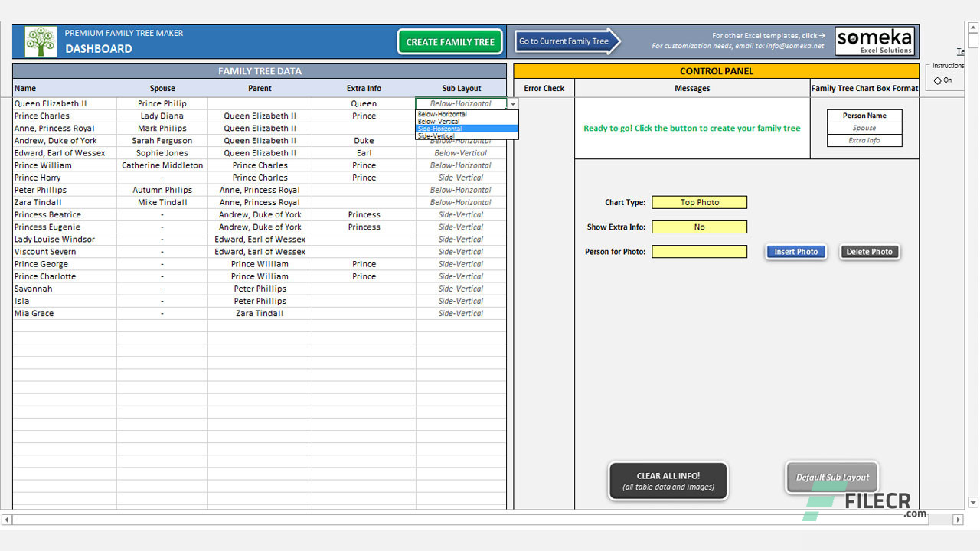The height and width of the screenshot is (551, 980).
Task: Select the 'Duke' extra info cell
Action: pyautogui.click(x=364, y=141)
